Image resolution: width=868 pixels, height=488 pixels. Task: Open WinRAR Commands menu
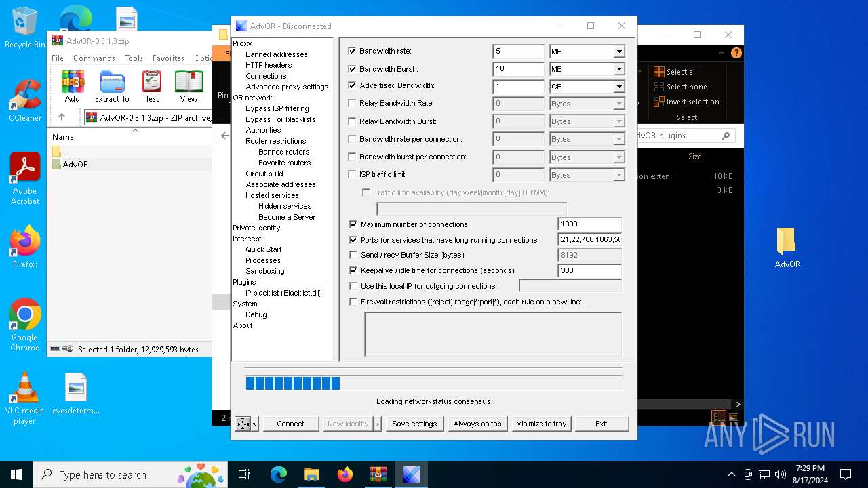94,58
